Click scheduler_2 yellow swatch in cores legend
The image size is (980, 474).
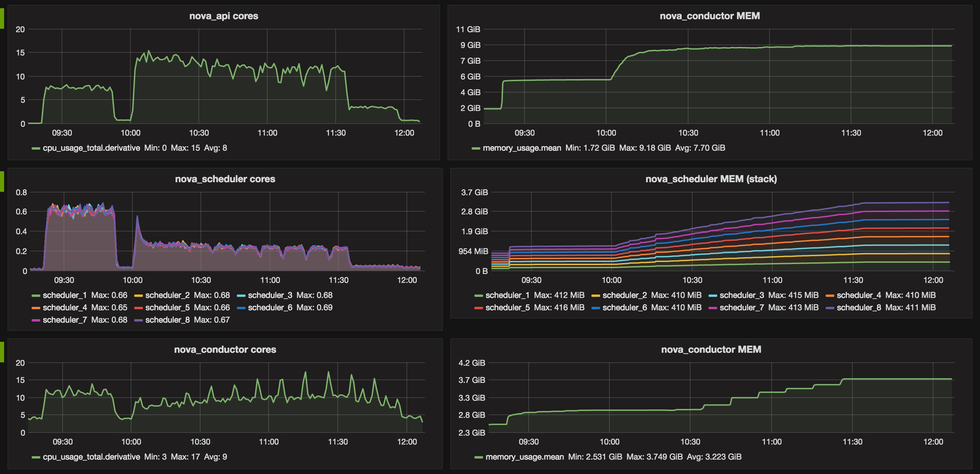click(x=139, y=296)
